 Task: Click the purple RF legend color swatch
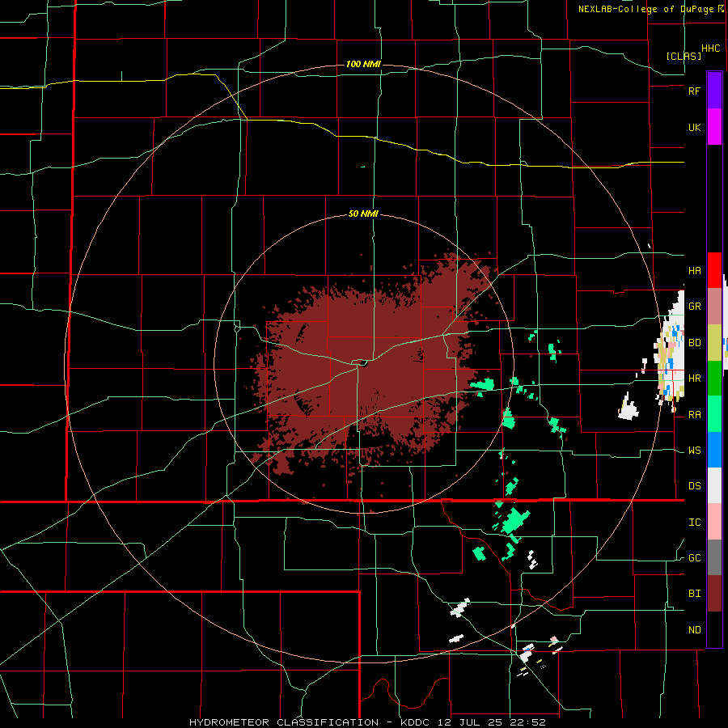click(714, 91)
